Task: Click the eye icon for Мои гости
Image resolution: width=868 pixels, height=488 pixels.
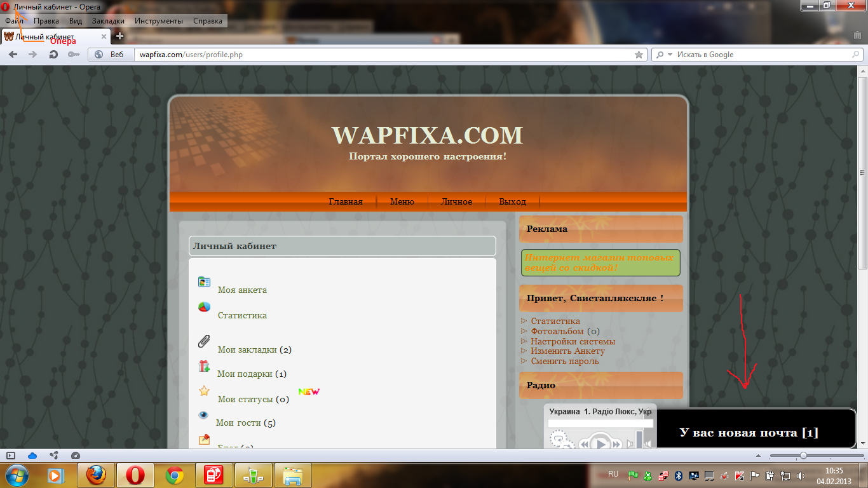Action: [203, 415]
